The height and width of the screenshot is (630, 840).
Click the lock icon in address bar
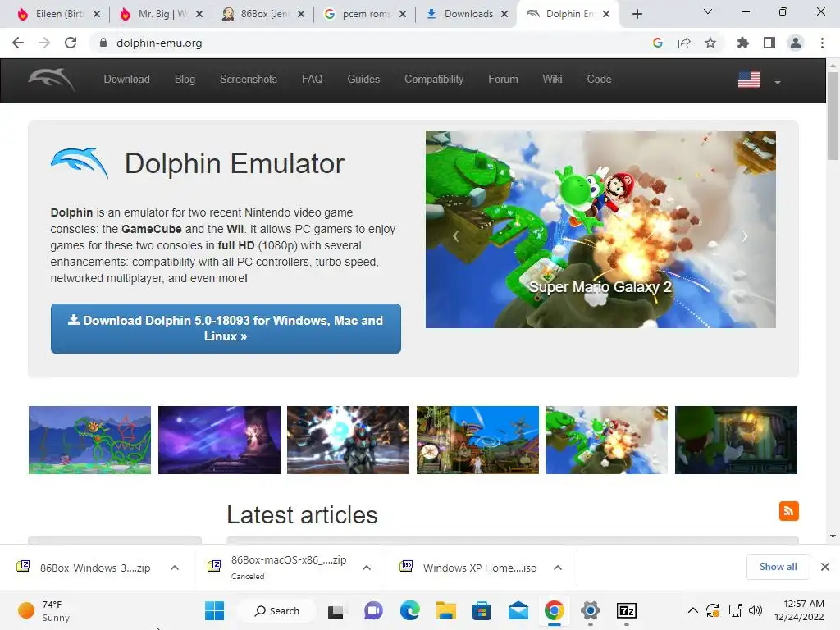pos(103,43)
